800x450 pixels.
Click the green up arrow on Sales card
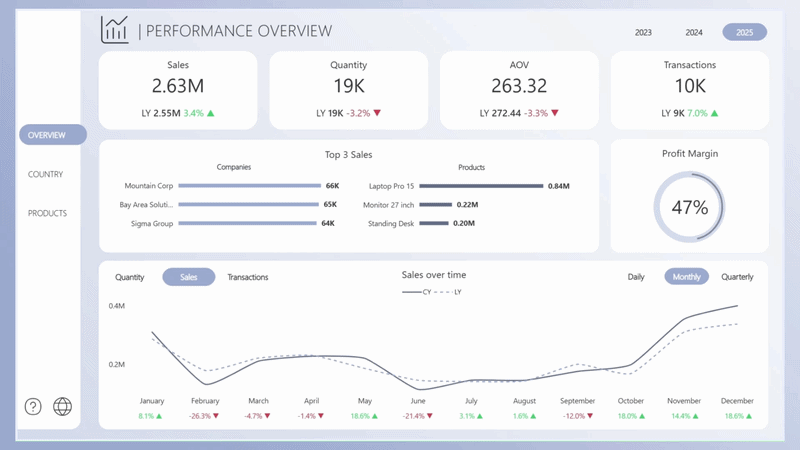tap(211, 113)
